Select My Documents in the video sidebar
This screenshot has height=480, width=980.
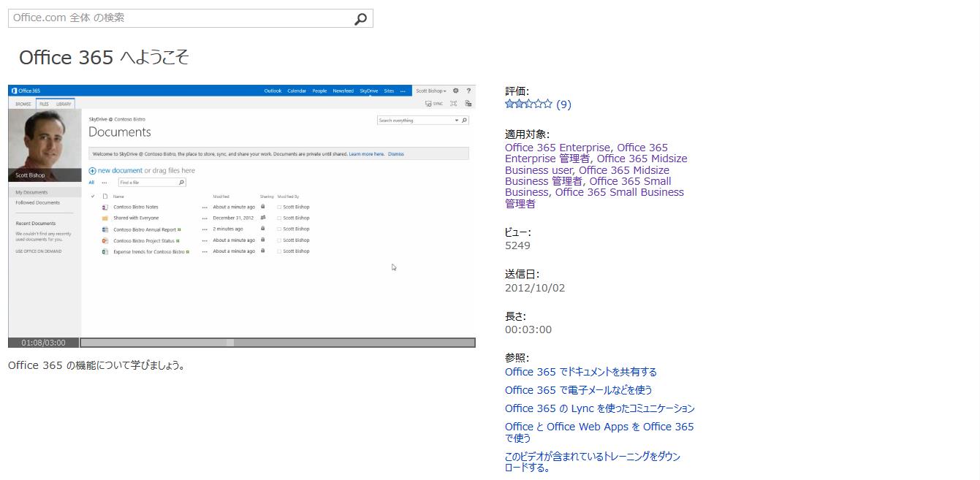tap(31, 192)
